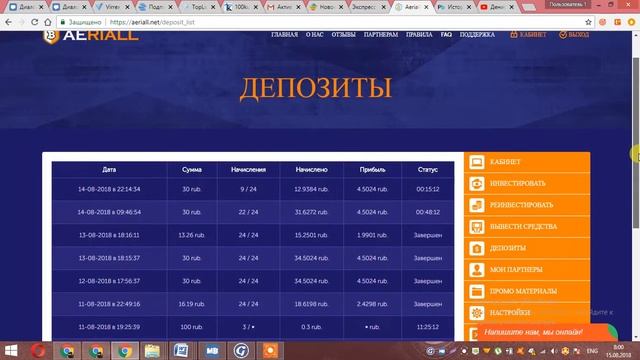Go to ГЛАВНАЯ in top navigation

[284, 35]
